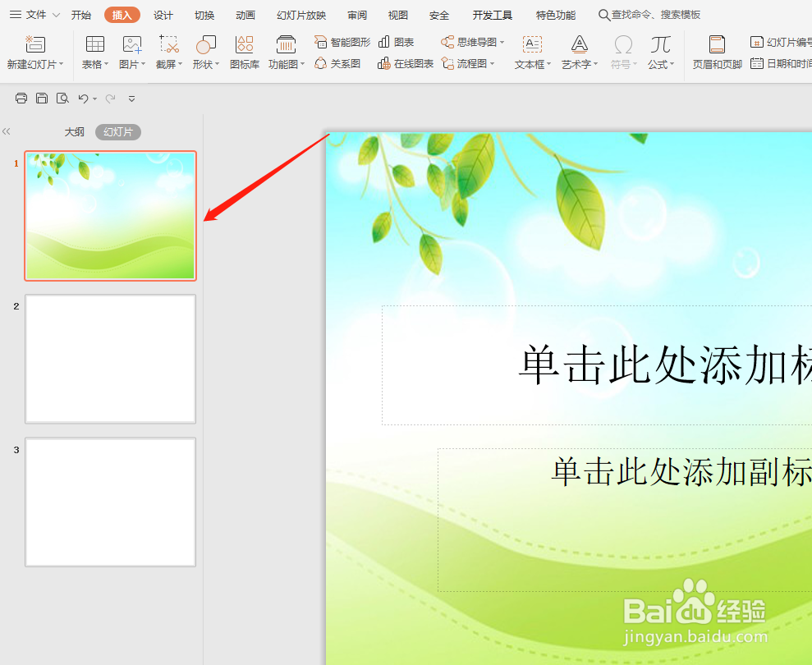The height and width of the screenshot is (665, 812).
Task: Click the 符号 symbol icon
Action: 623,44
